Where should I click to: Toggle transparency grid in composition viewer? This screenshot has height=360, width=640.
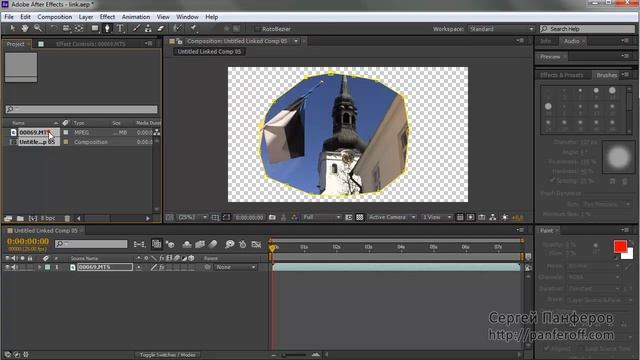point(360,218)
